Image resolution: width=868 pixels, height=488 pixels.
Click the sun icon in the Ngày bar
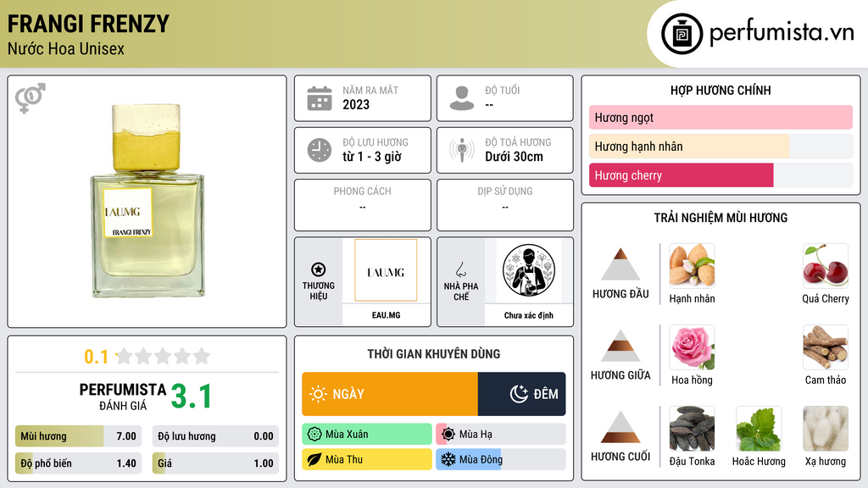[x=319, y=394]
